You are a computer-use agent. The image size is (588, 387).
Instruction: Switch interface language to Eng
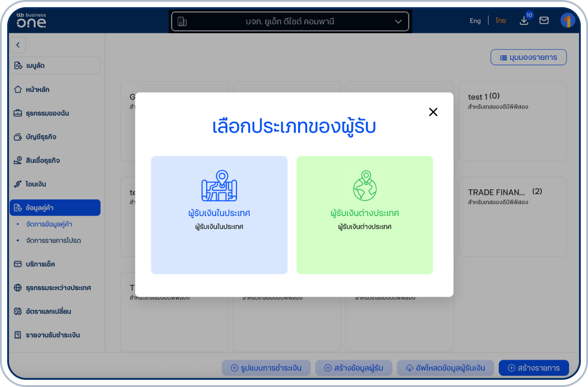(475, 20)
